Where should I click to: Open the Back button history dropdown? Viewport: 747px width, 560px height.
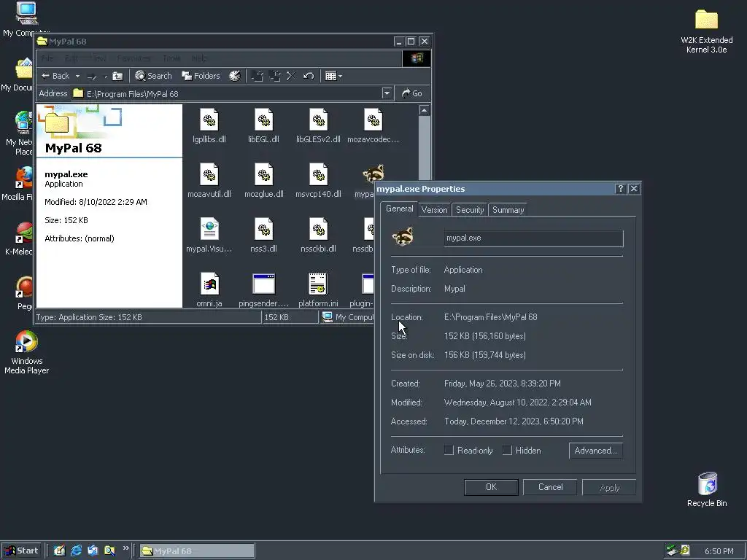coord(77,76)
